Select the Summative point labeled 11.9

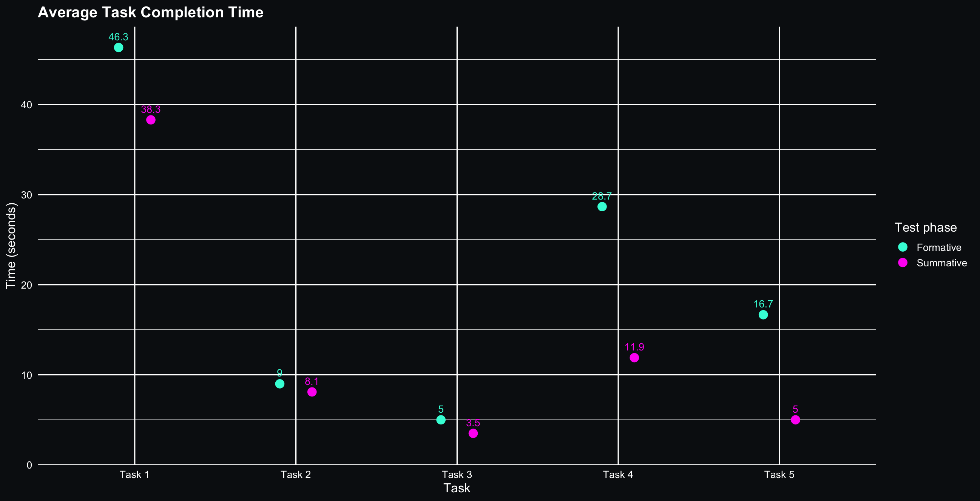(634, 358)
